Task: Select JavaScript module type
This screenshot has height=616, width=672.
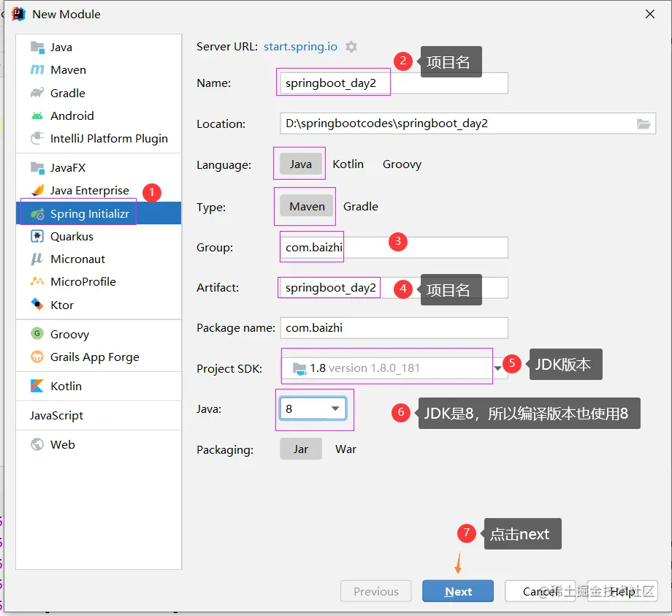Action: click(x=99, y=415)
